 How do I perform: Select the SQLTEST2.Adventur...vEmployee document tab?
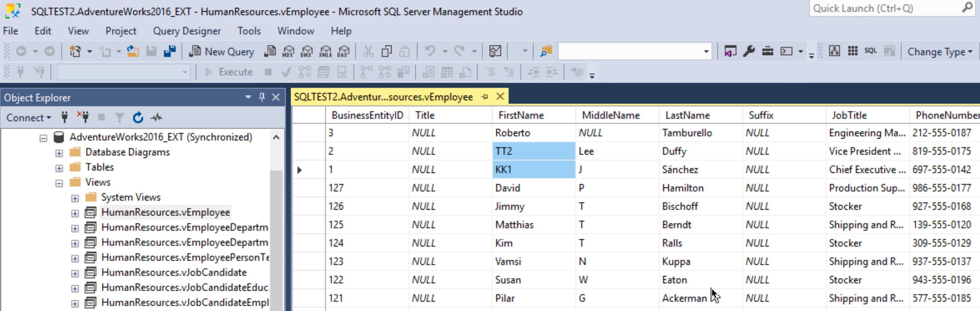[383, 97]
